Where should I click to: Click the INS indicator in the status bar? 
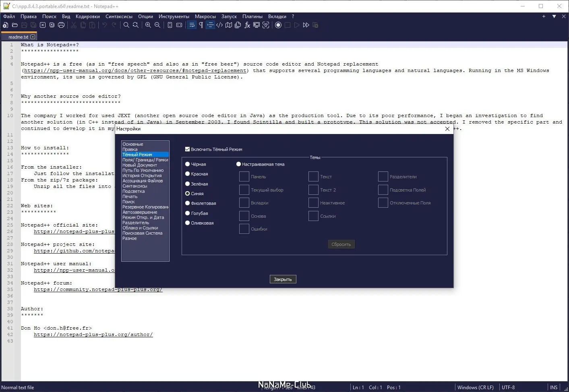(554, 388)
